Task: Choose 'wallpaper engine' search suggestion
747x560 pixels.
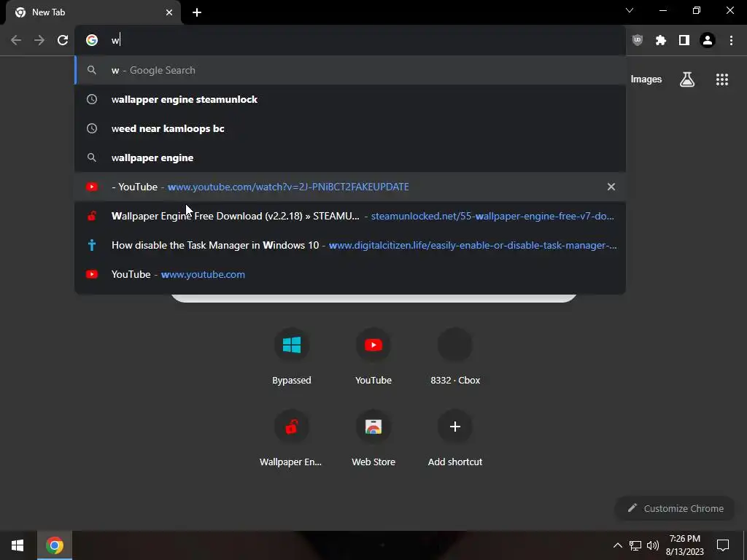Action: coord(350,157)
